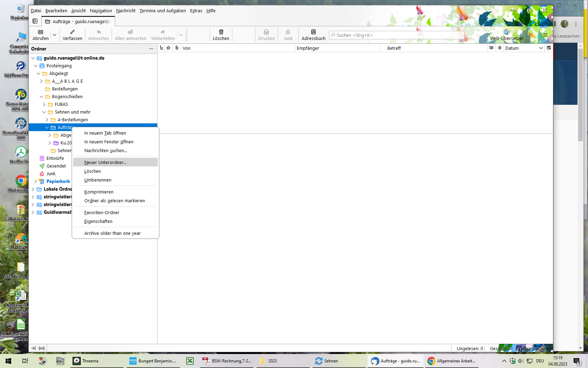The image size is (588, 368).
Task: Collapse the guido.ruenagel@t-online.de account
Action: click(x=33, y=58)
